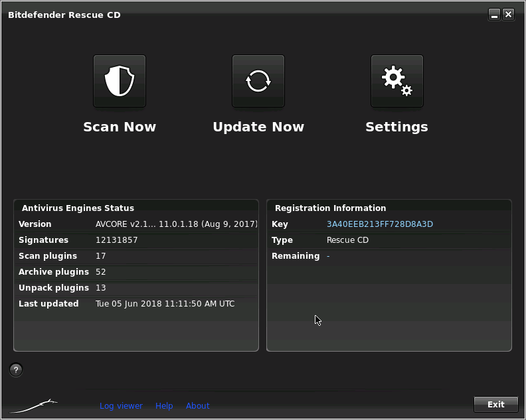The height and width of the screenshot is (420, 526).
Task: Click the Antivirus Engines Status header
Action: 78,208
